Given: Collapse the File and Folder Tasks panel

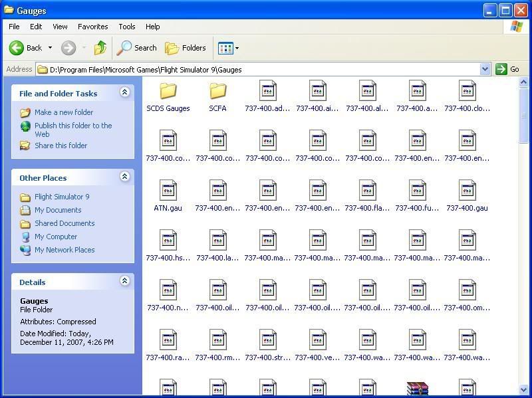Looking at the screenshot, I should pos(124,93).
